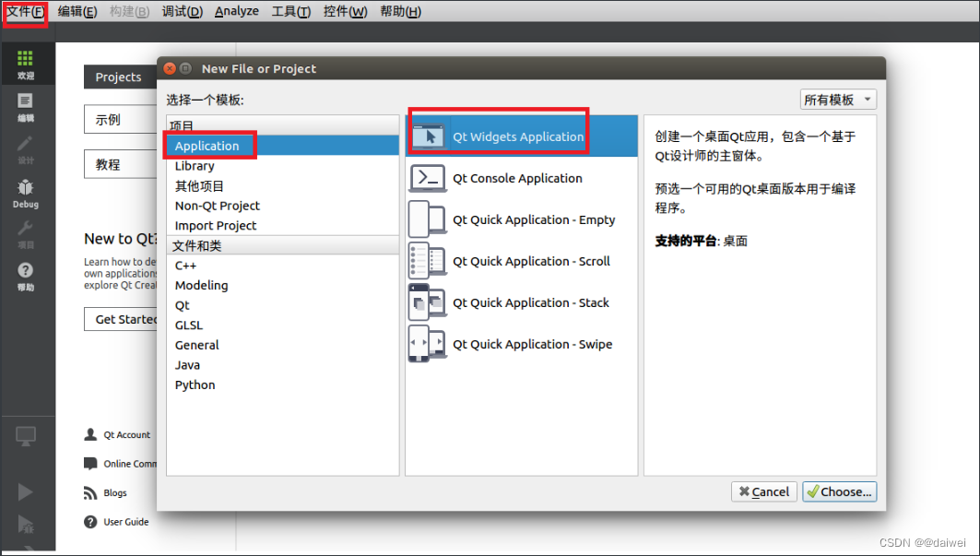Click the Qt Quick Application Empty icon

tap(428, 219)
